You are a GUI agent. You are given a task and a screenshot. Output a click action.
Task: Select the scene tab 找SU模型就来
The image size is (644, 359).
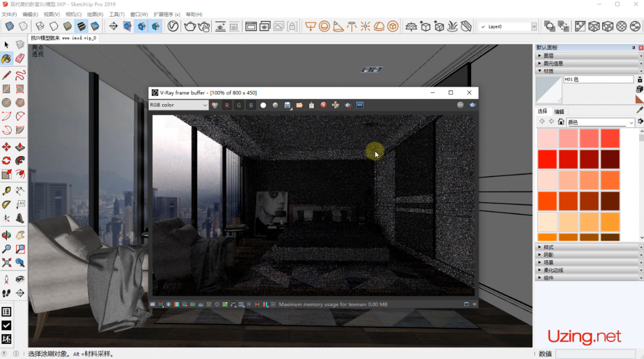[63, 38]
